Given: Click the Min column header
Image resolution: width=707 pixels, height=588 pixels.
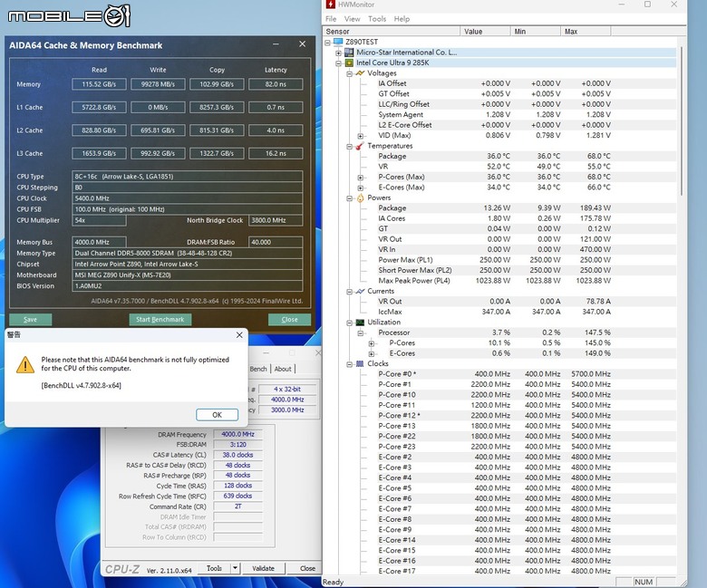Looking at the screenshot, I should (535, 32).
